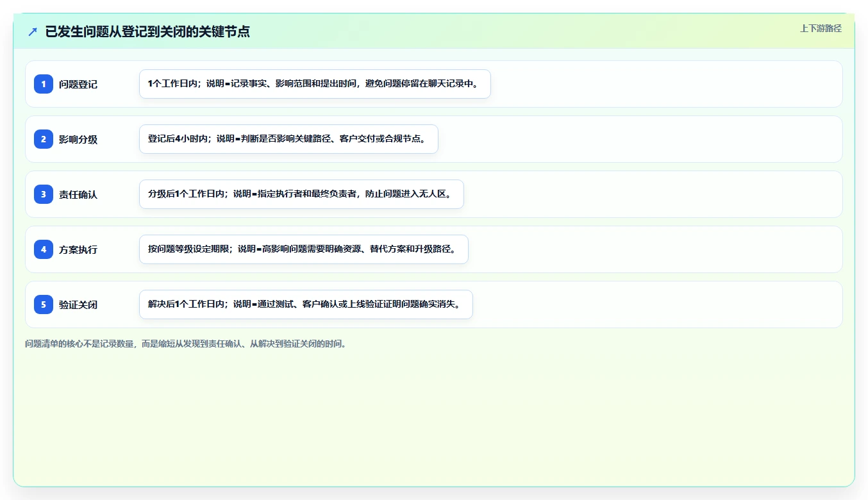
Task: Click the 上下游路径 label in header
Action: (x=821, y=28)
